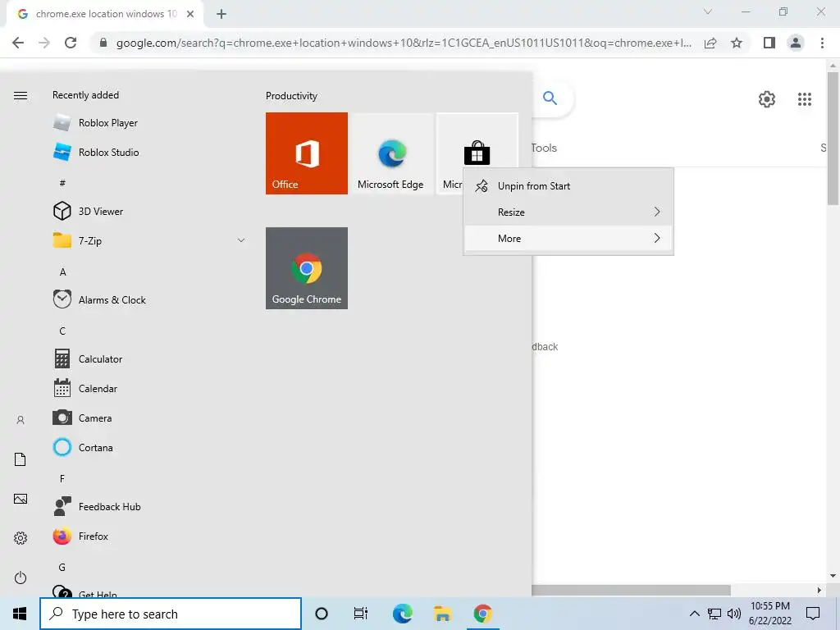Close the chrome.exe location tab
840x630 pixels.
(190, 14)
